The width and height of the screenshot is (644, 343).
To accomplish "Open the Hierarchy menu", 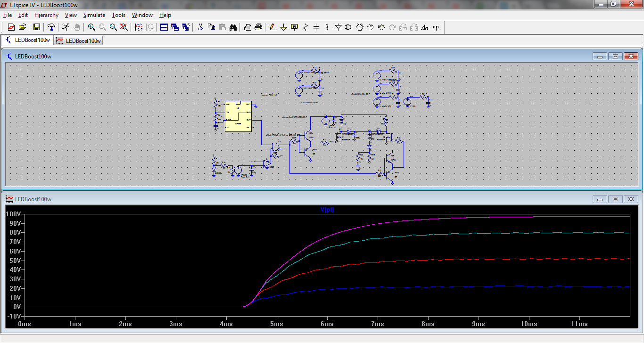I will pos(46,15).
